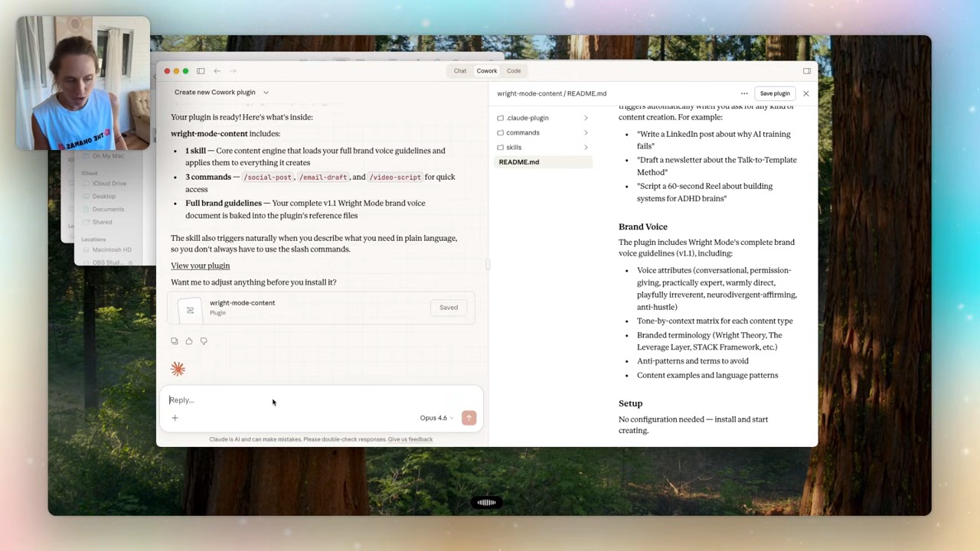This screenshot has height=551, width=980.
Task: Give the response a thumbs up
Action: coord(189,341)
